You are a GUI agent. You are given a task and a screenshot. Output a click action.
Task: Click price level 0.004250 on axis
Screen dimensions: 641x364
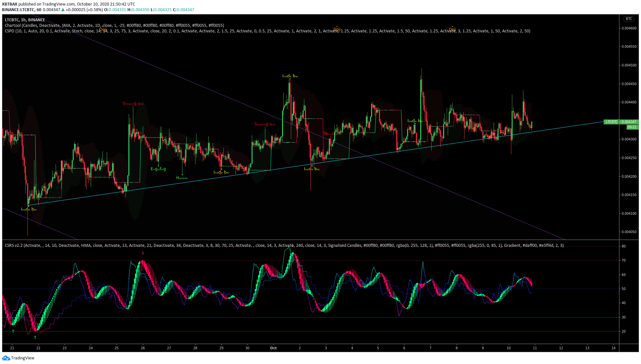(x=629, y=158)
